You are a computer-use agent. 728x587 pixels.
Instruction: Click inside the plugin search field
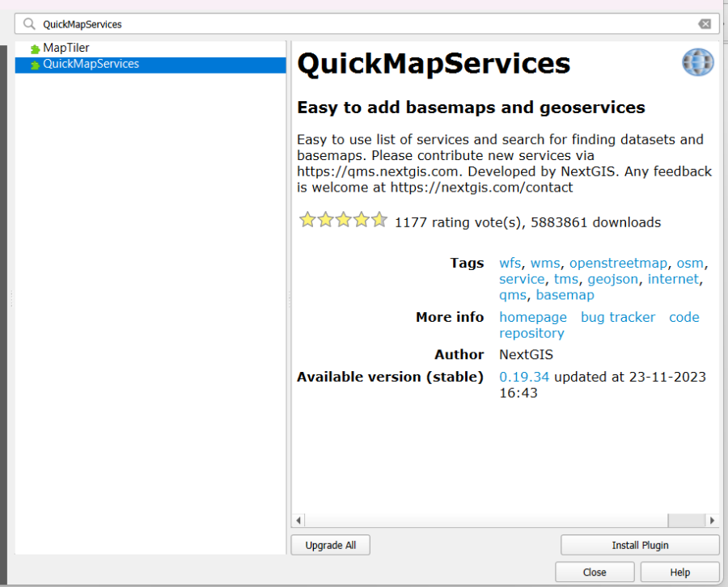pyautogui.click(x=364, y=24)
